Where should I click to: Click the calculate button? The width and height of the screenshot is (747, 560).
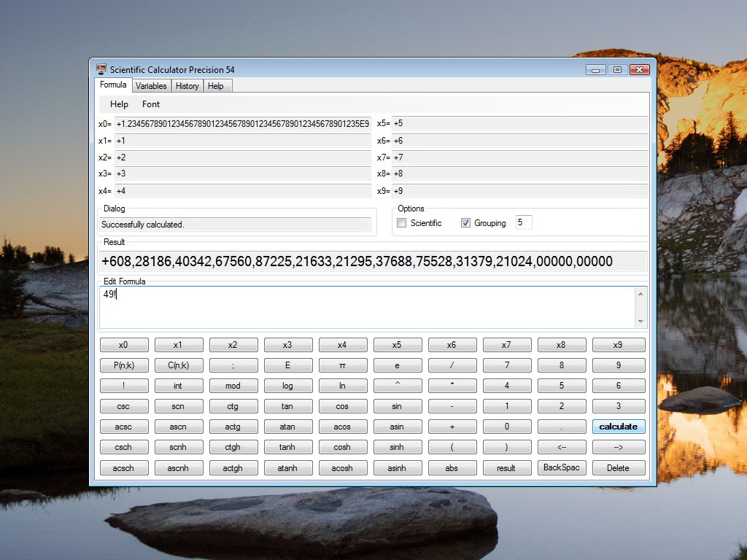pos(619,427)
